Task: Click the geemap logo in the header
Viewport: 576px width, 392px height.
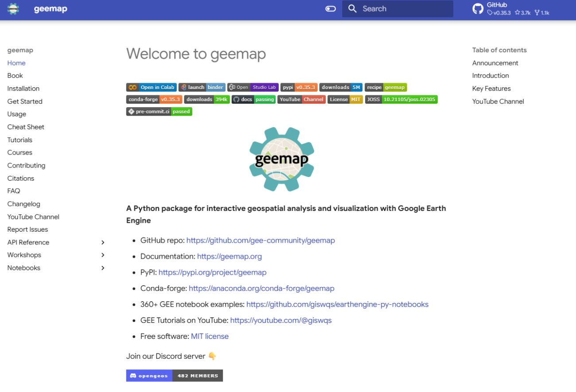Action: [x=13, y=9]
